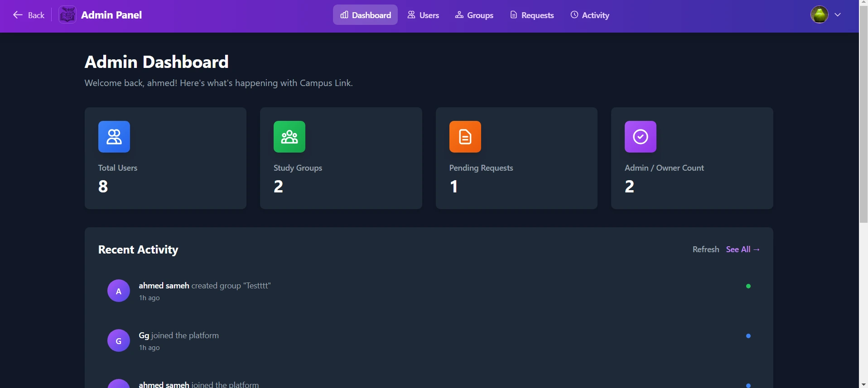Click green status dot on Testttt activity
Viewport: 868px width, 388px height.
pyautogui.click(x=748, y=286)
